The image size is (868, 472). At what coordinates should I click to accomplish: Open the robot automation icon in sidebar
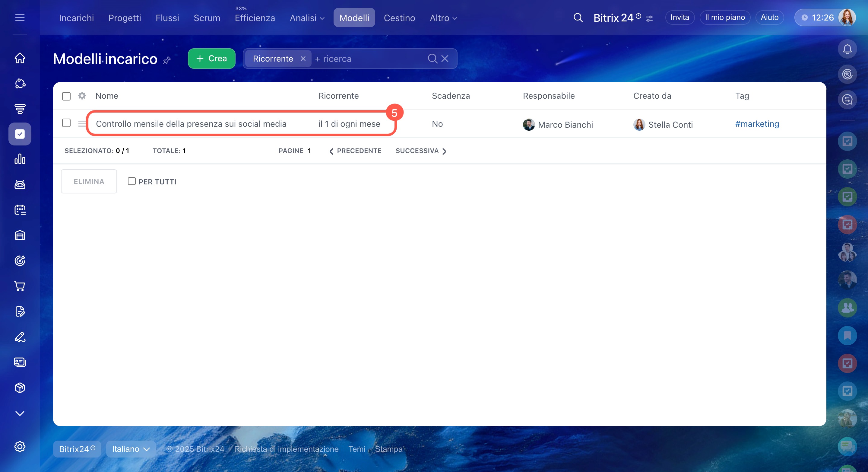20,185
